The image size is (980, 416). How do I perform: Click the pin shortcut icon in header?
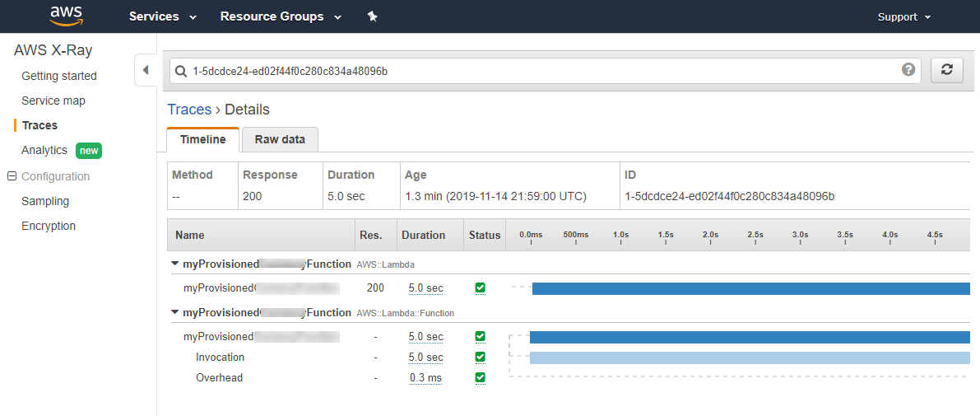coord(373,17)
